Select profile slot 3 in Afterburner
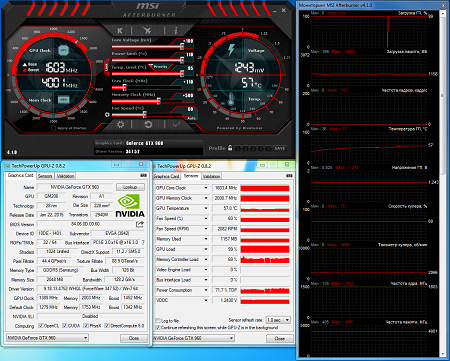 click(253, 148)
